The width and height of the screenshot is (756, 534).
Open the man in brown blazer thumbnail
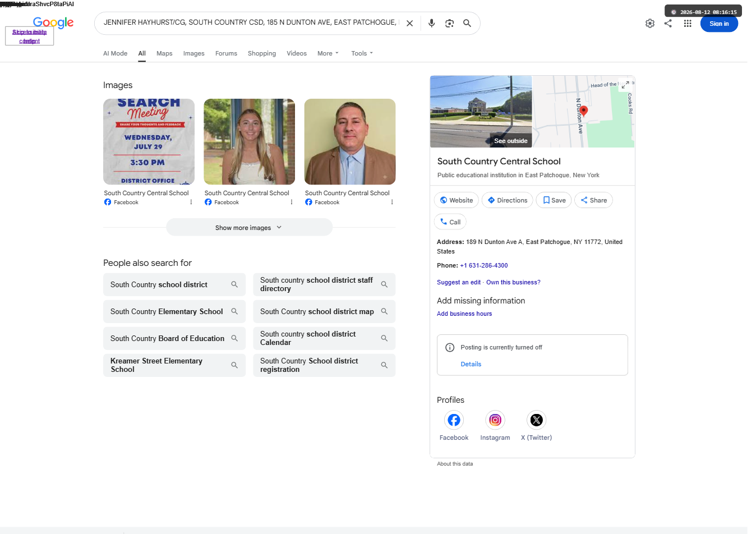[350, 142]
